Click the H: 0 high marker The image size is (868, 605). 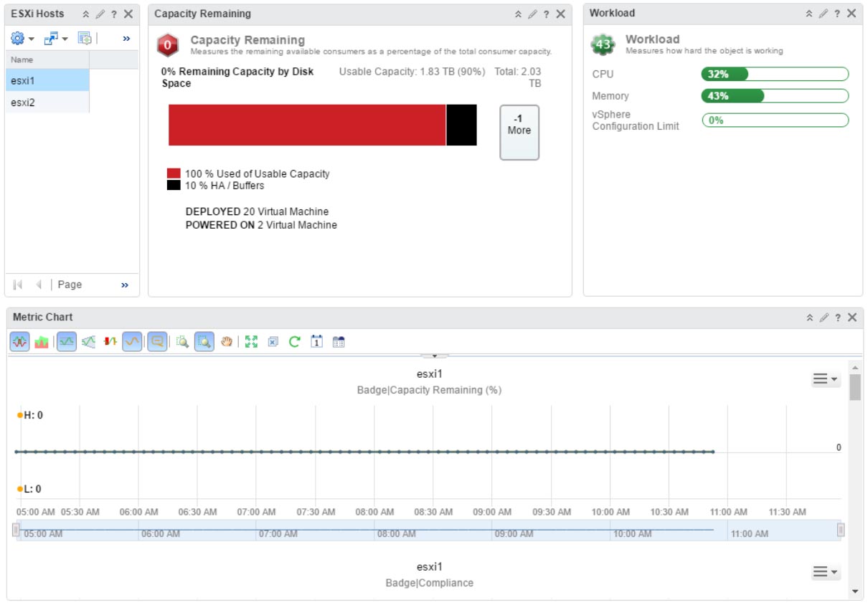point(30,415)
